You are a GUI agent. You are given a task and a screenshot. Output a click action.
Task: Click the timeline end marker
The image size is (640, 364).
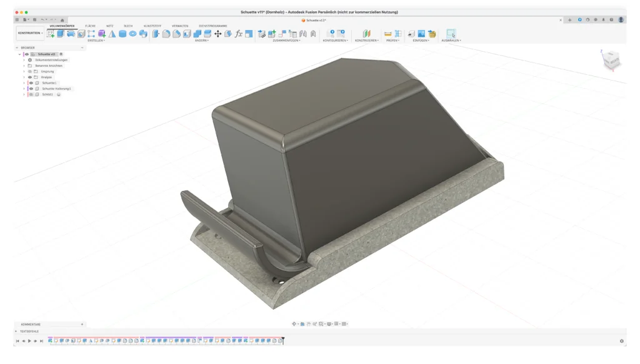point(283,340)
